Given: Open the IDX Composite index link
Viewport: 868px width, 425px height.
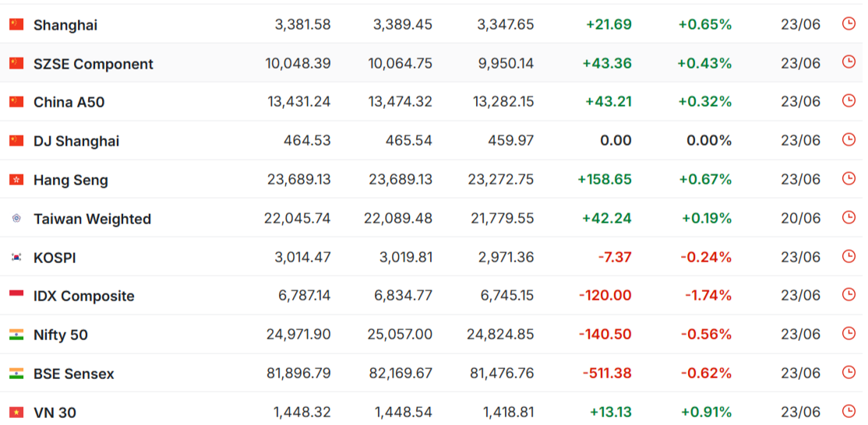Looking at the screenshot, I should [x=83, y=297].
